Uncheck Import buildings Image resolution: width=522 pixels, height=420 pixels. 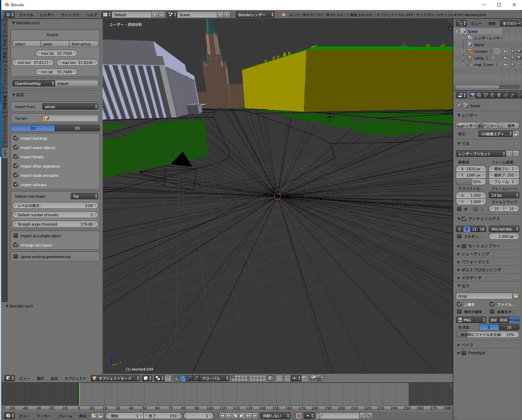click(16, 138)
